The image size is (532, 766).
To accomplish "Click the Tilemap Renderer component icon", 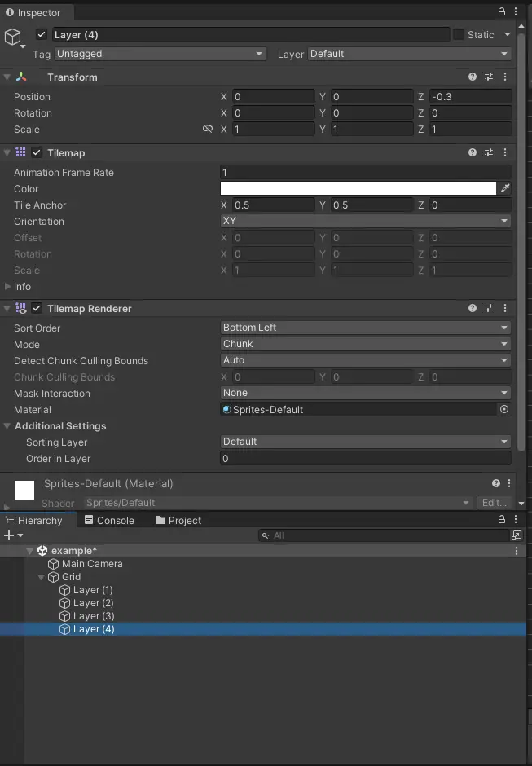I will pos(20,308).
